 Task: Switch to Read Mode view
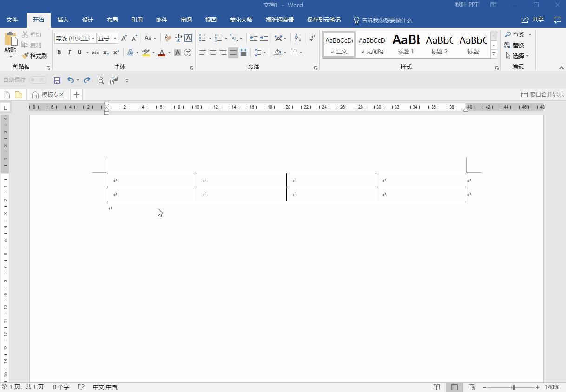[436, 387]
